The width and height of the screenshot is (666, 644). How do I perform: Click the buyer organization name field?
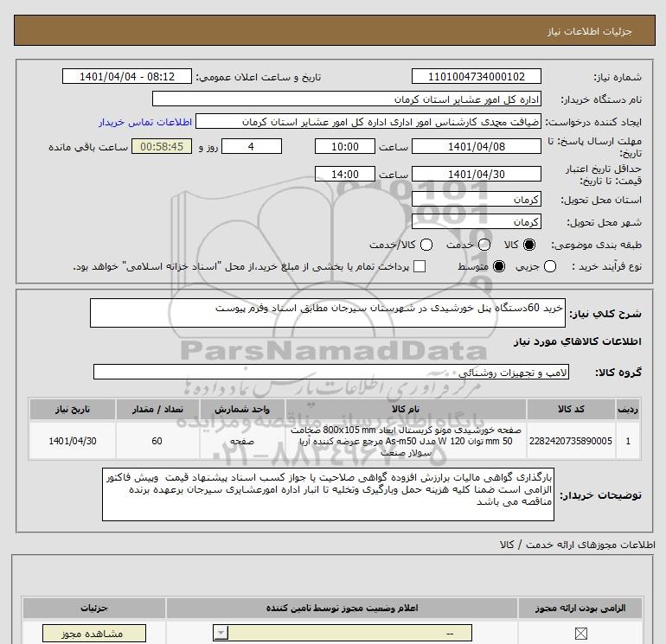tap(347, 99)
